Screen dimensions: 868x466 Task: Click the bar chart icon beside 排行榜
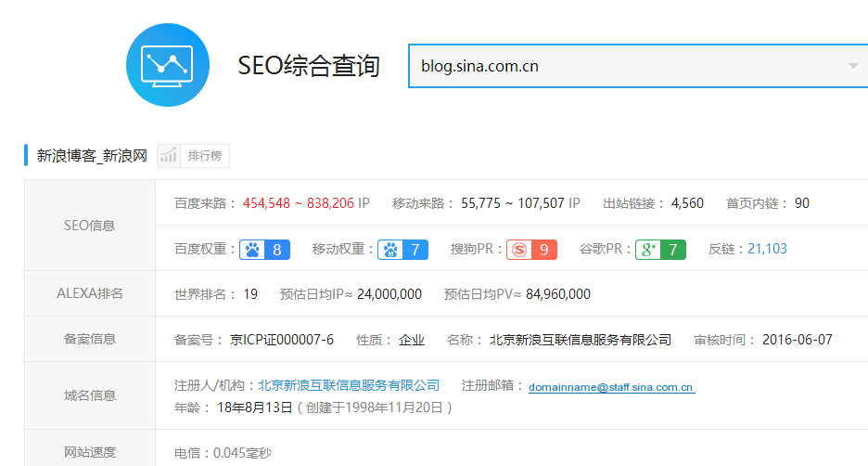click(x=168, y=156)
